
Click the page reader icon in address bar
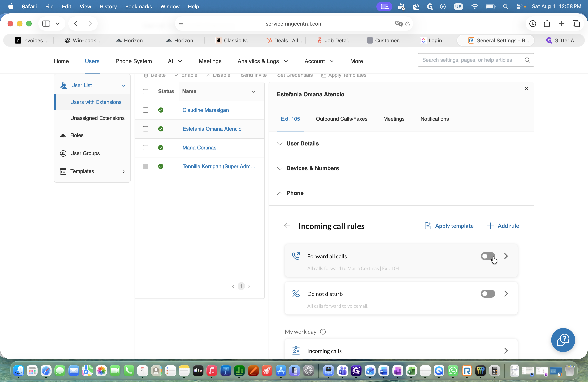point(181,24)
